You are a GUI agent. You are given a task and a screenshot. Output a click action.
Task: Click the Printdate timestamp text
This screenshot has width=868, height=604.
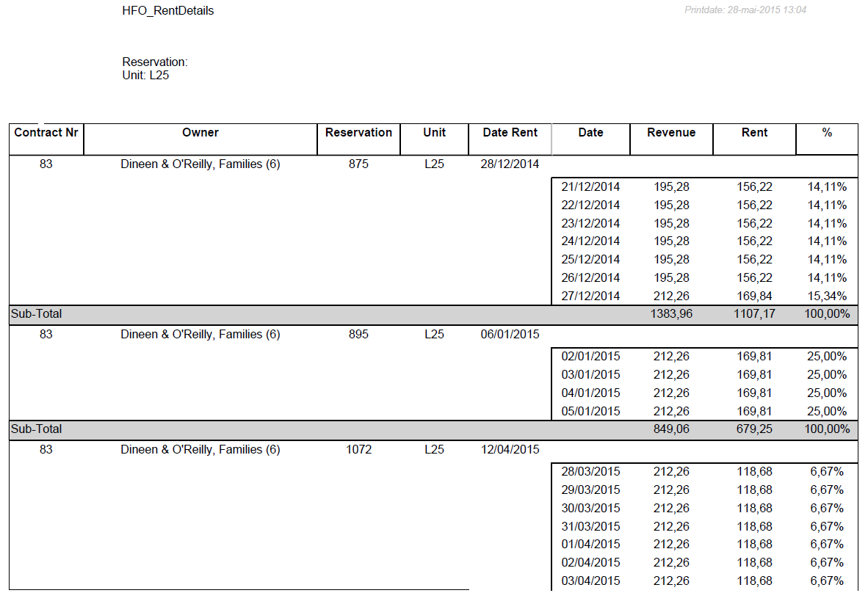(745, 10)
